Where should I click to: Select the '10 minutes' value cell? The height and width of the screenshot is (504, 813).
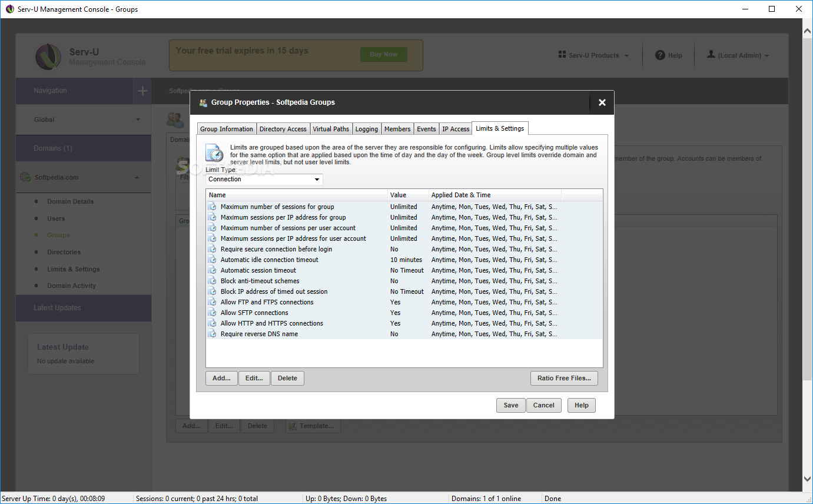pos(406,260)
